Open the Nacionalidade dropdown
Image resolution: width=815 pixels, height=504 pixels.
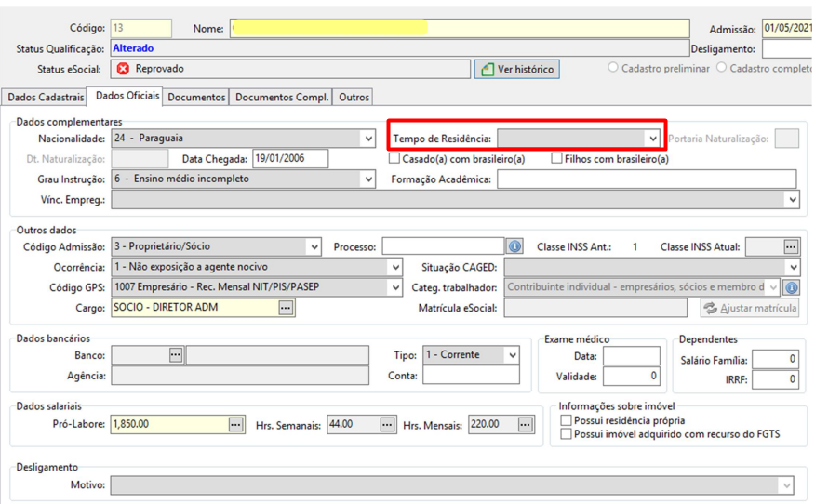[368, 139]
